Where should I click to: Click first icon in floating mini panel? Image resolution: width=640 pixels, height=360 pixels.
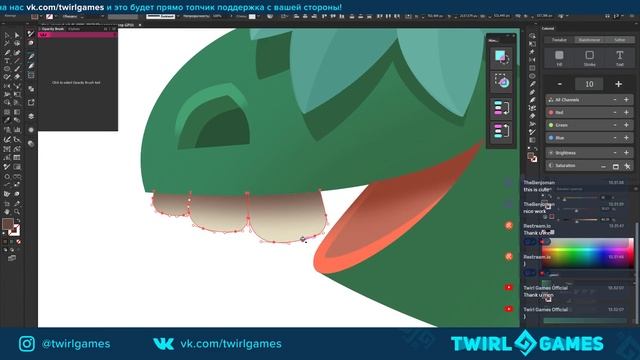pos(501,58)
